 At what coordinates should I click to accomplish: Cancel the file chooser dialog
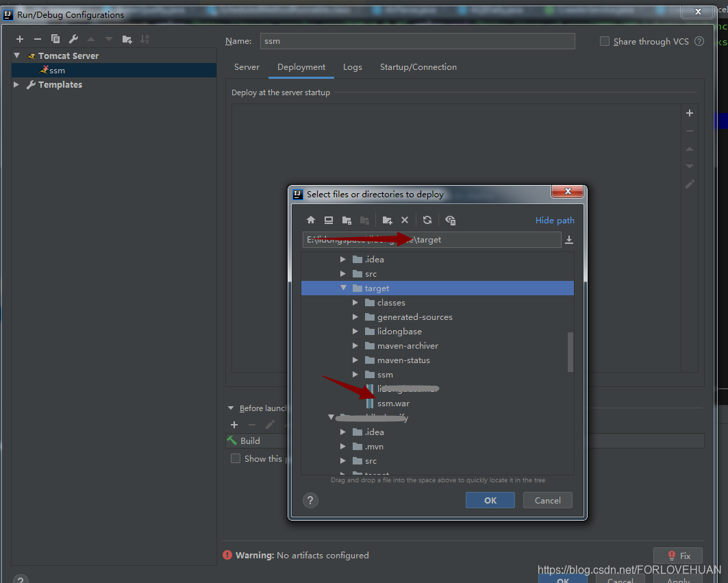(x=547, y=500)
